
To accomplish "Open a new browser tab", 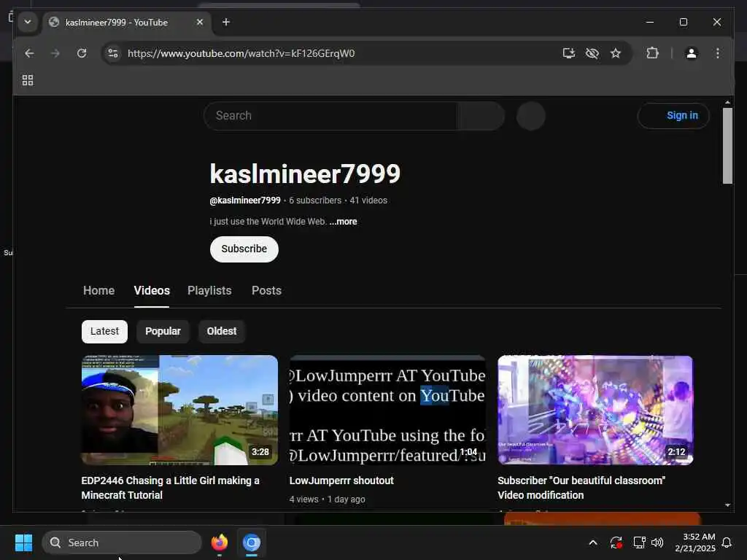I will click(x=226, y=22).
